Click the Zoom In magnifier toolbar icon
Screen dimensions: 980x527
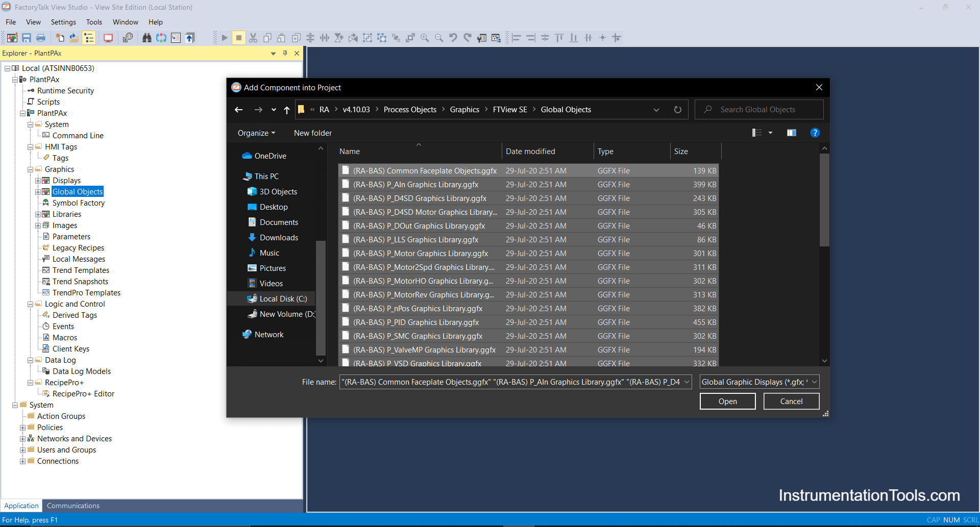pos(425,38)
